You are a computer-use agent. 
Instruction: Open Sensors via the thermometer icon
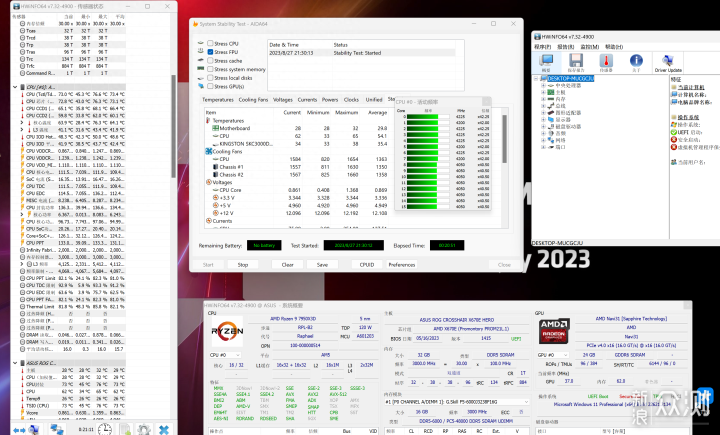[x=606, y=61]
